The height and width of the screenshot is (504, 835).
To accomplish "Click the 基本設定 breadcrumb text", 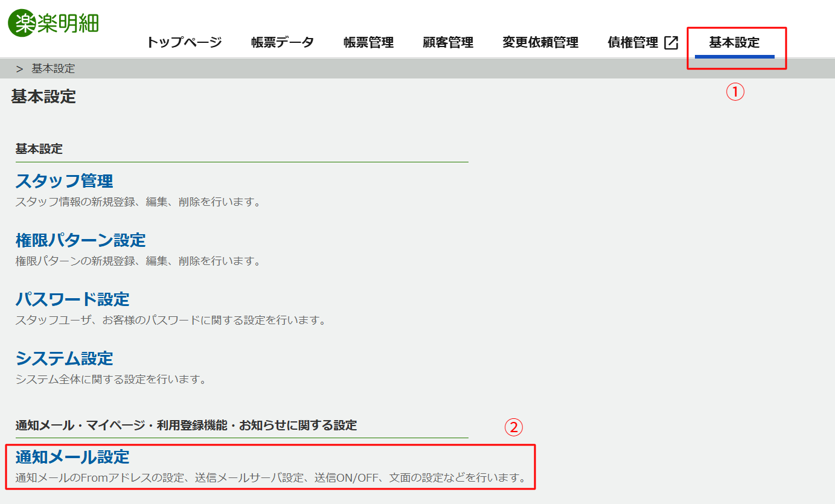I will click(x=53, y=69).
